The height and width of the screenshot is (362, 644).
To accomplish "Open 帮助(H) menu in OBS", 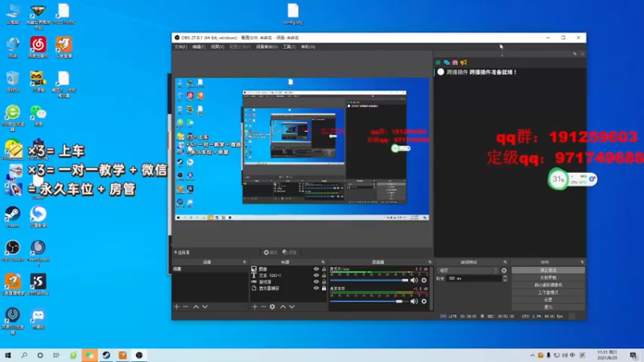I will click(x=308, y=47).
